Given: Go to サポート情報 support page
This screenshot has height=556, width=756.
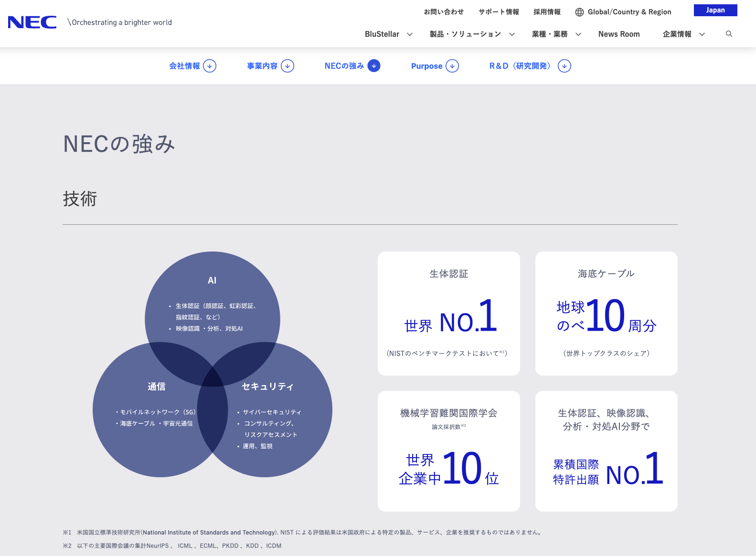Looking at the screenshot, I should [499, 12].
